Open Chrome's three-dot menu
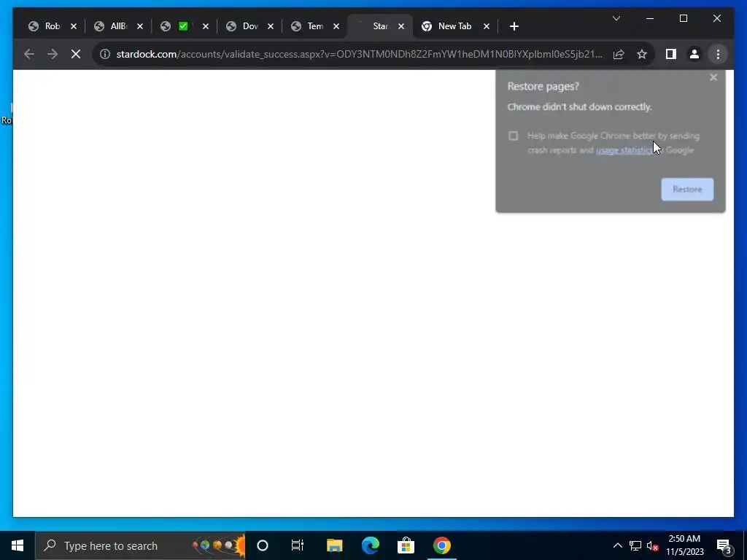The image size is (747, 560). [x=718, y=54]
